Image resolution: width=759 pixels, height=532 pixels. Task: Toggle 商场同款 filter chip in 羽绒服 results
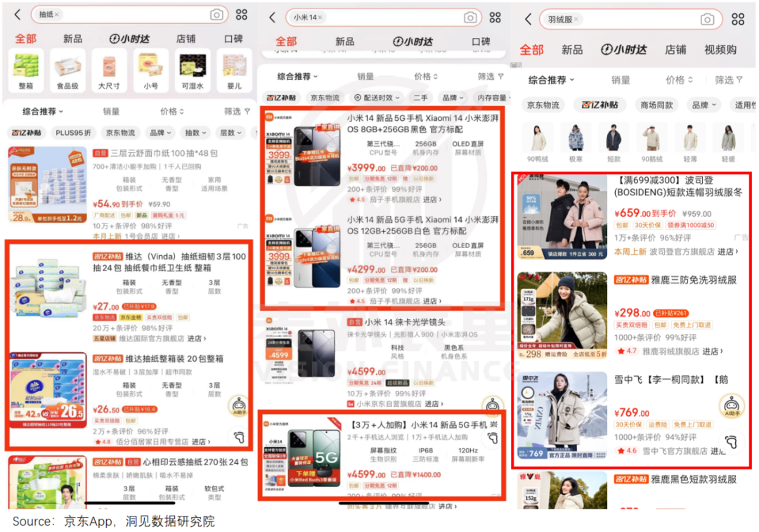click(656, 105)
